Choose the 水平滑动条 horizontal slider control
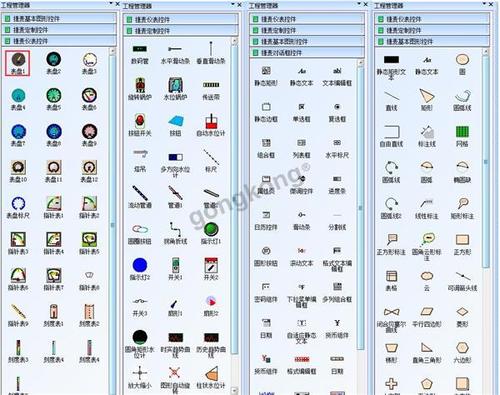Image resolution: width=500 pixels, height=395 pixels. [175, 54]
